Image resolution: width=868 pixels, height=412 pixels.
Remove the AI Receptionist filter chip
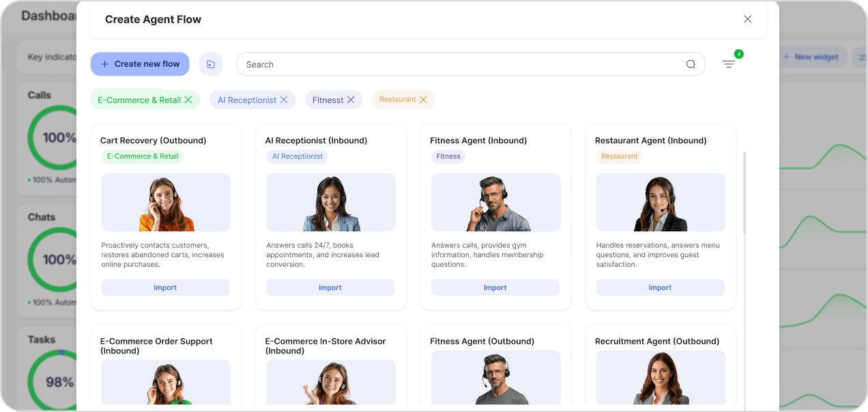284,100
